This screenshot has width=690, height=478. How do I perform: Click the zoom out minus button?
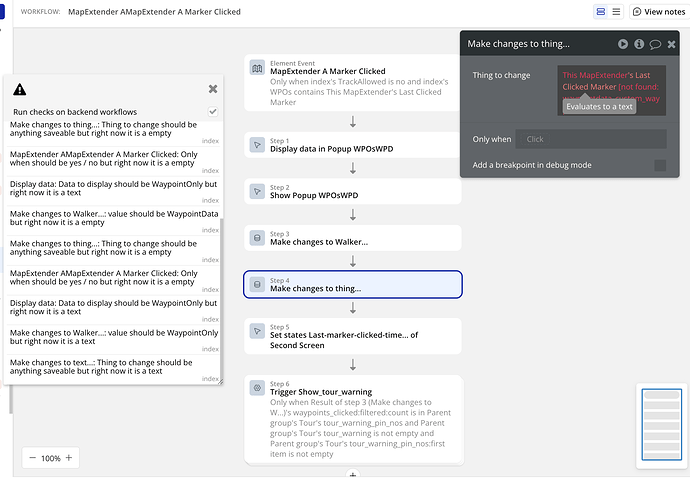[x=33, y=458]
